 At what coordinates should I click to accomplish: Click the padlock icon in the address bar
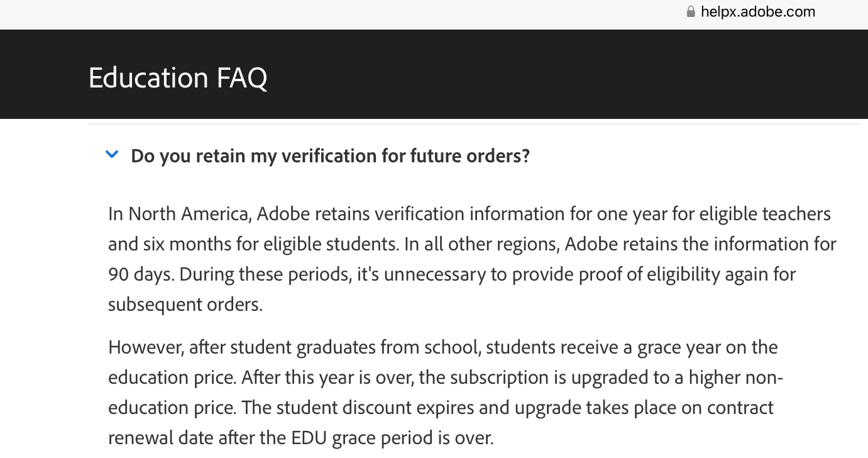click(x=691, y=12)
